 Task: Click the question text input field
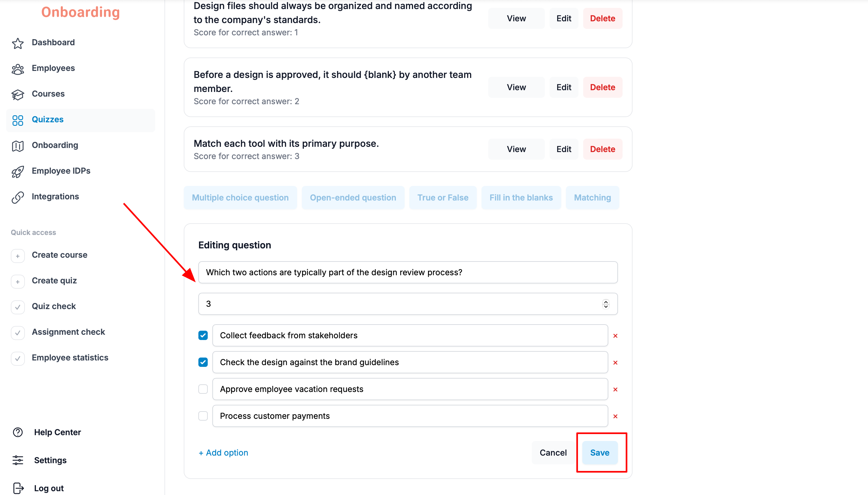(x=408, y=272)
